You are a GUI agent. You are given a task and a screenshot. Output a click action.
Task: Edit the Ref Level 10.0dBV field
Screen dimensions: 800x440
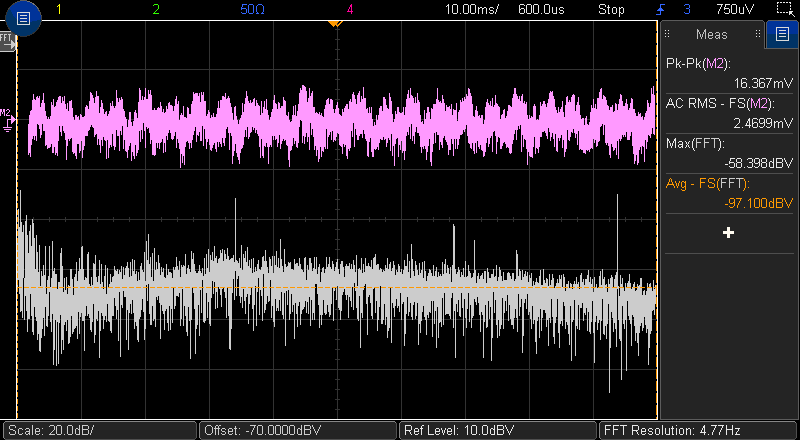pos(498,430)
